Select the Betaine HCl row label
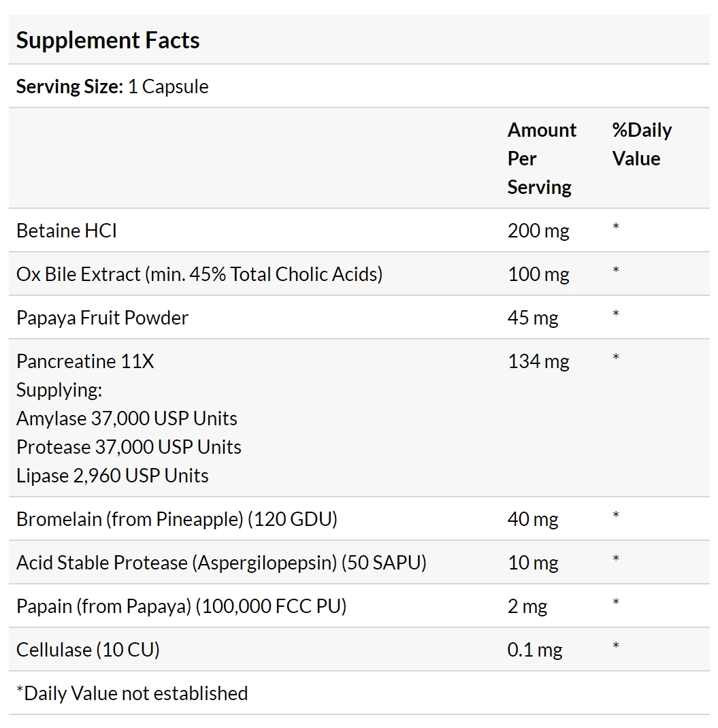718x728 pixels. point(67,231)
